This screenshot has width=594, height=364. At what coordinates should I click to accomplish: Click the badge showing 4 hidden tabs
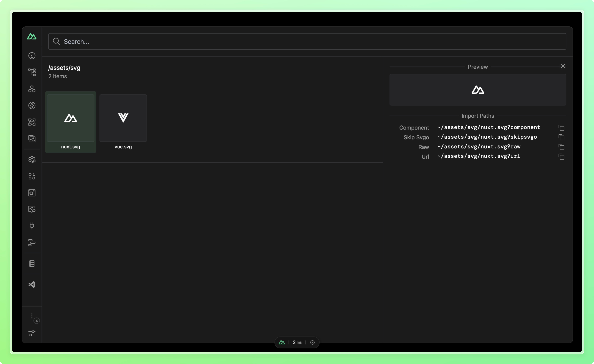click(37, 321)
